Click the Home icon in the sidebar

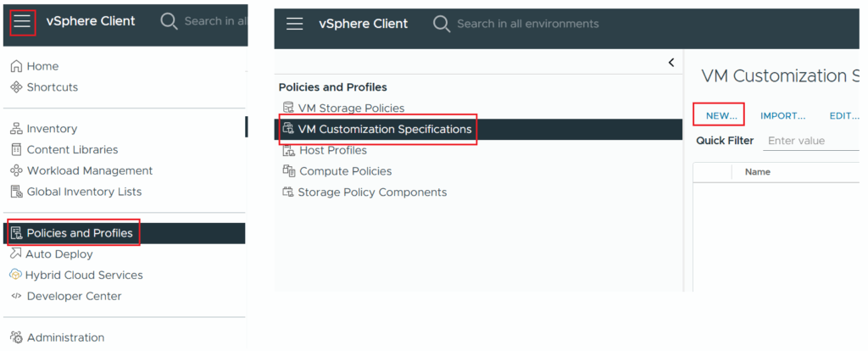[x=17, y=66]
